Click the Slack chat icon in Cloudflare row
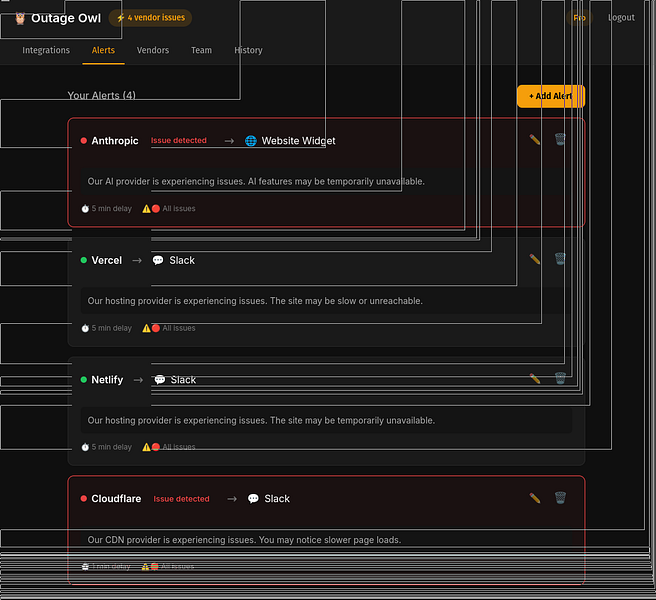The image size is (656, 600). (253, 499)
